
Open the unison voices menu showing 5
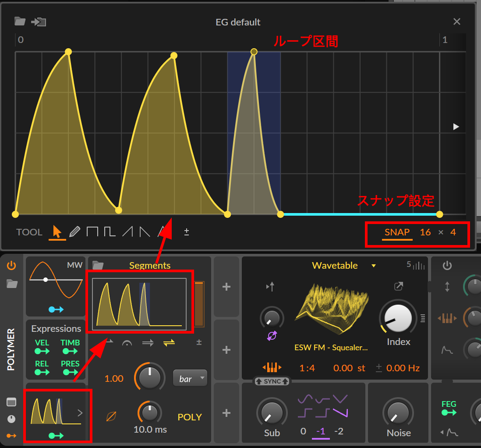click(416, 265)
